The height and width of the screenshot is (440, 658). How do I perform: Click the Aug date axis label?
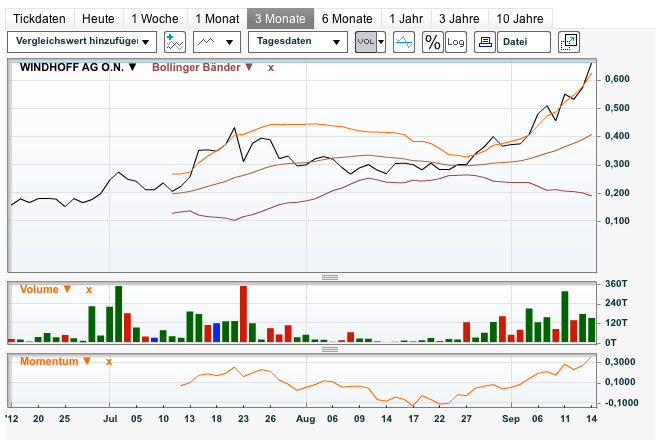pyautogui.click(x=306, y=419)
